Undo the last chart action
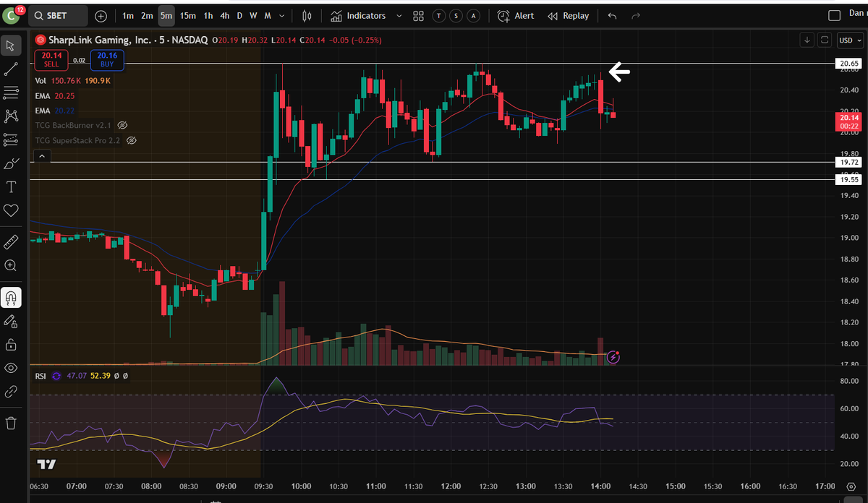 613,15
